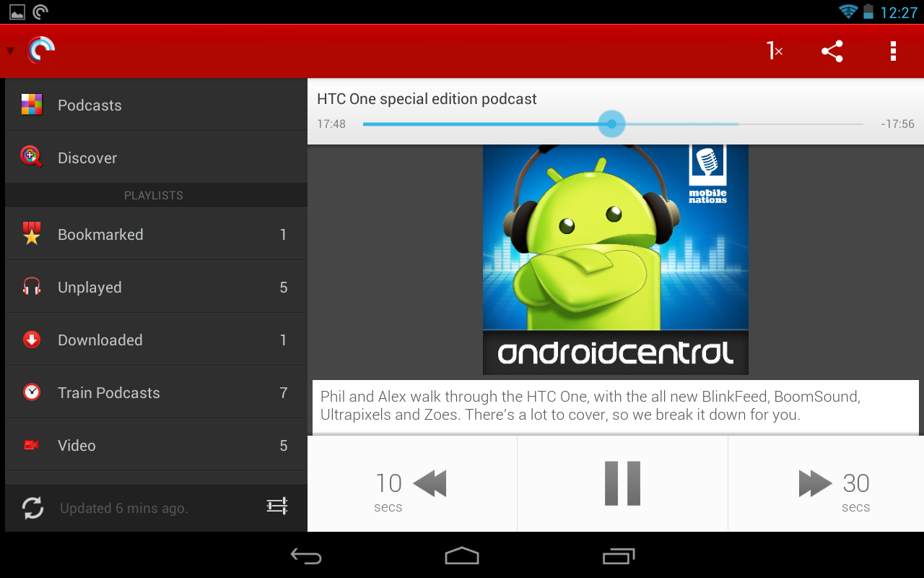Tap the Android Central podcast artwork
The width and height of the screenshot is (924, 578).
click(616, 259)
